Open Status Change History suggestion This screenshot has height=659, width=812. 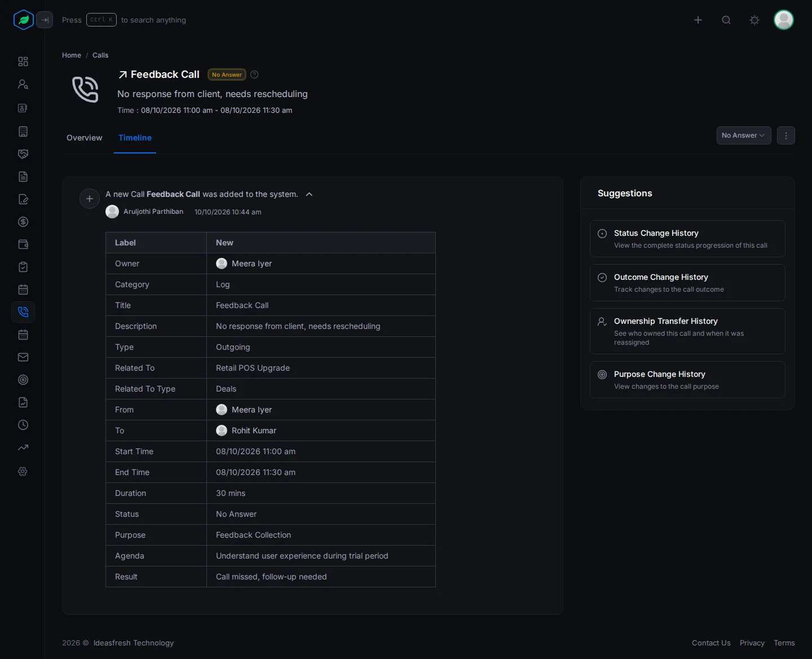(x=687, y=239)
